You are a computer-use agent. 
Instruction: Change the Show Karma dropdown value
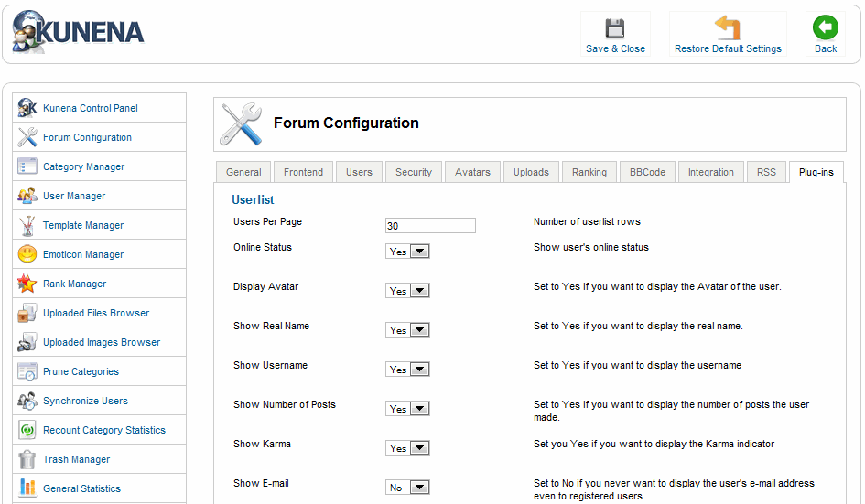[407, 448]
